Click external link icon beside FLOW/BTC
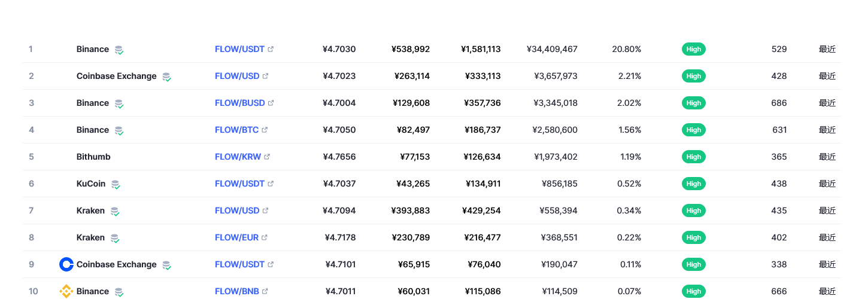The image size is (868, 299). 265,130
